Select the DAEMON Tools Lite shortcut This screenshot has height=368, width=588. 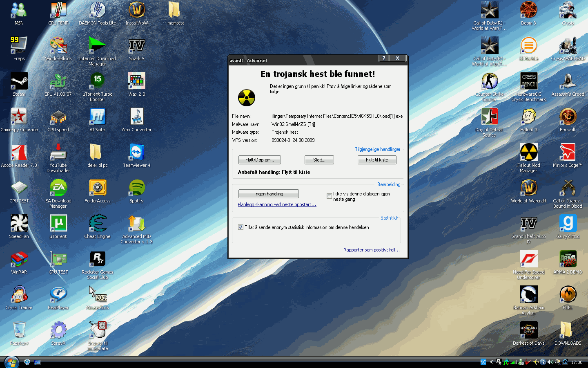point(97,13)
